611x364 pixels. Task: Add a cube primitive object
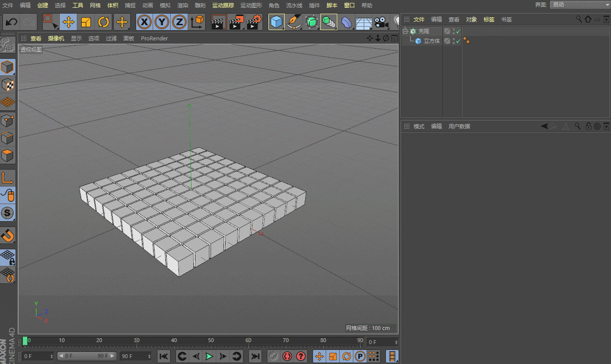pyautogui.click(x=277, y=22)
